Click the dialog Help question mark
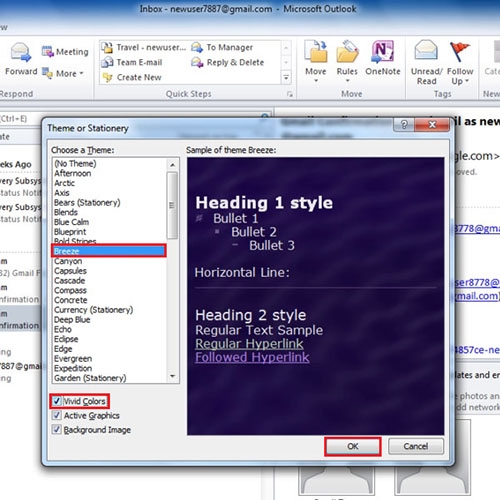 click(404, 125)
